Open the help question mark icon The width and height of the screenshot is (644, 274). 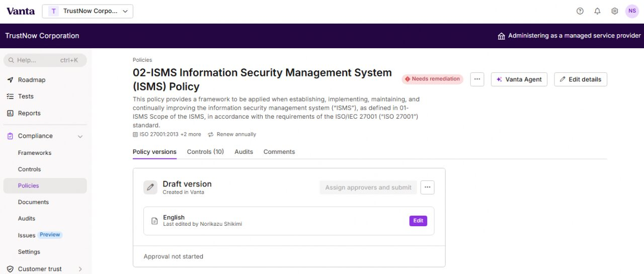(580, 11)
